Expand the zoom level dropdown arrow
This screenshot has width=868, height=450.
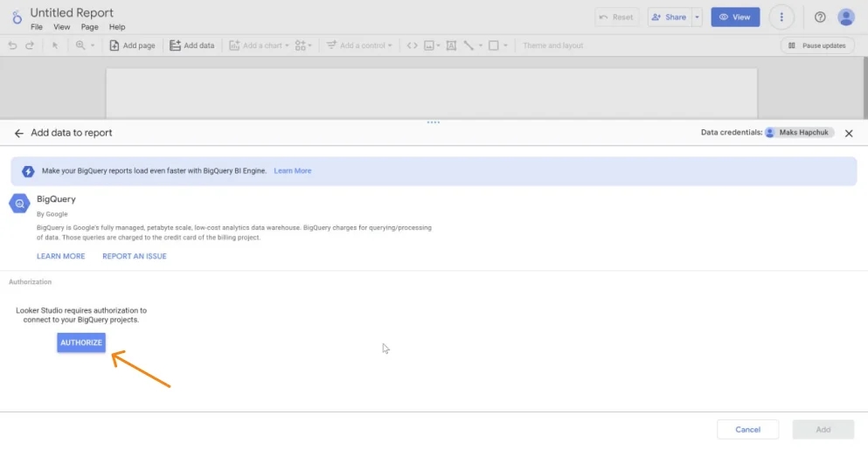tap(93, 45)
